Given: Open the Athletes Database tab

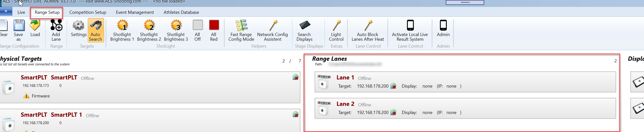Looking at the screenshot, I should (181, 12).
